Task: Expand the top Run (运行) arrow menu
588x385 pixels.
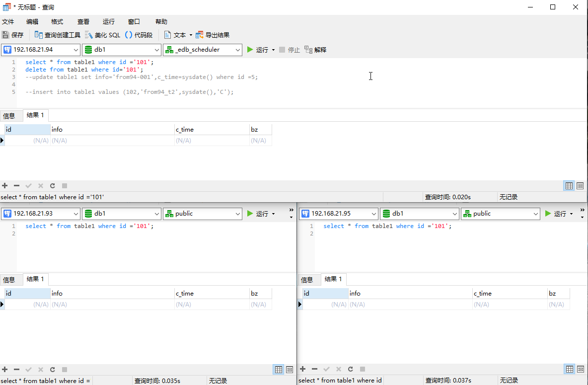Action: pos(273,50)
